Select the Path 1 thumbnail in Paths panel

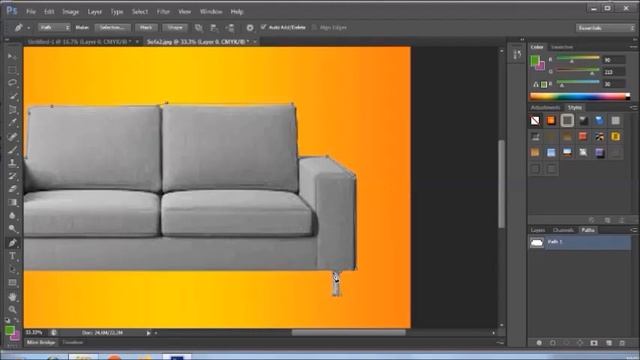click(537, 242)
